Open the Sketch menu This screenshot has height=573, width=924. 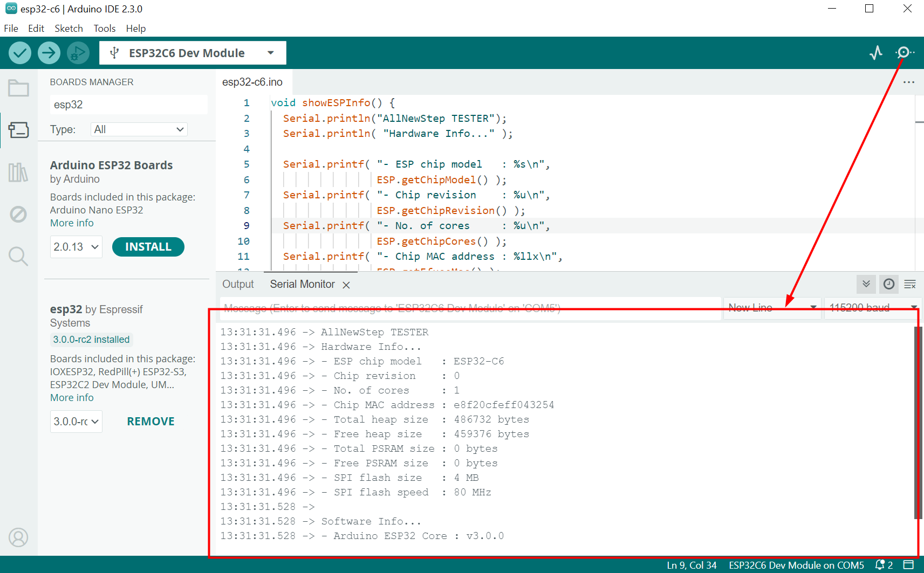click(x=69, y=29)
